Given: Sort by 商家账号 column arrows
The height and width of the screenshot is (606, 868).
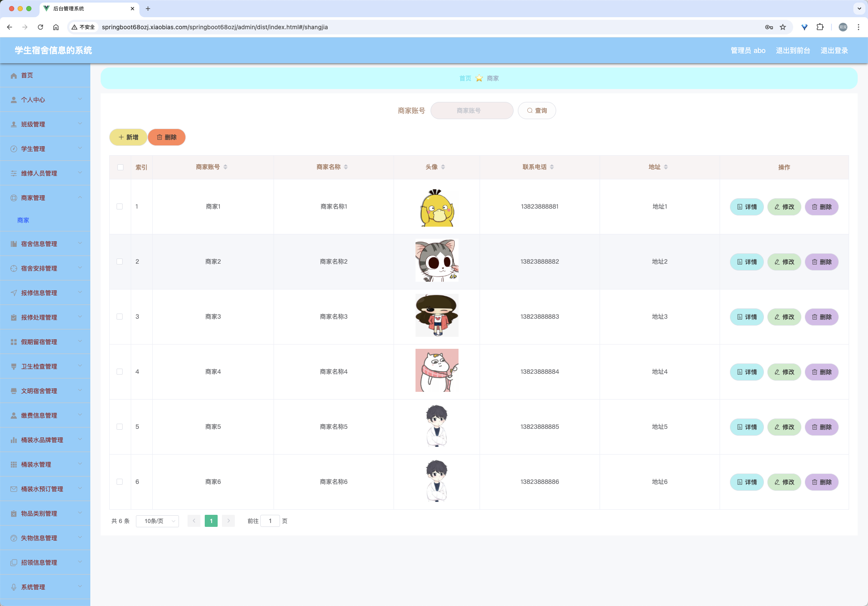Looking at the screenshot, I should (x=225, y=167).
